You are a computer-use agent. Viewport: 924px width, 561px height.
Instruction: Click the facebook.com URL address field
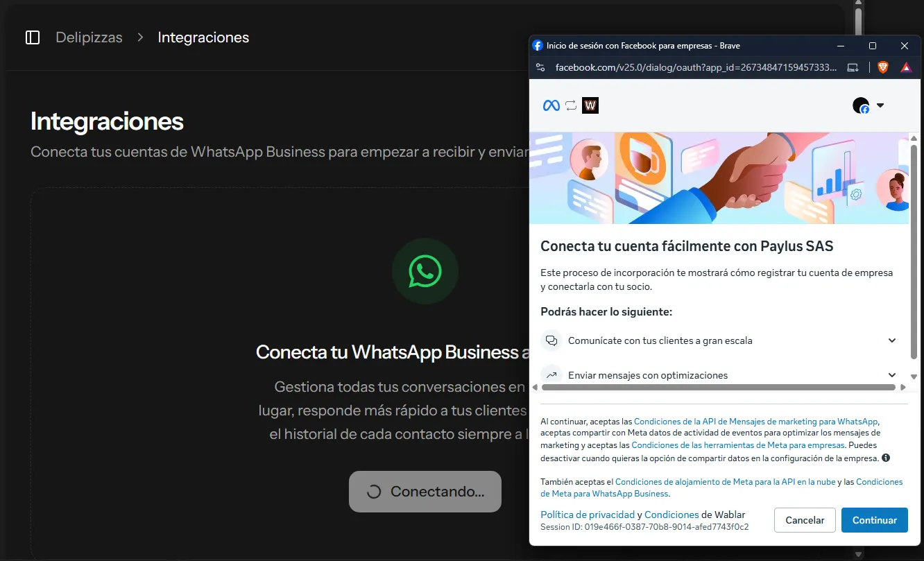696,67
